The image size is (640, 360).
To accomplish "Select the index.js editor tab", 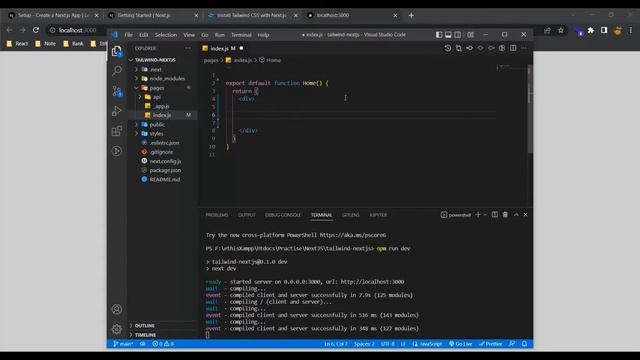I will pyautogui.click(x=223, y=49).
